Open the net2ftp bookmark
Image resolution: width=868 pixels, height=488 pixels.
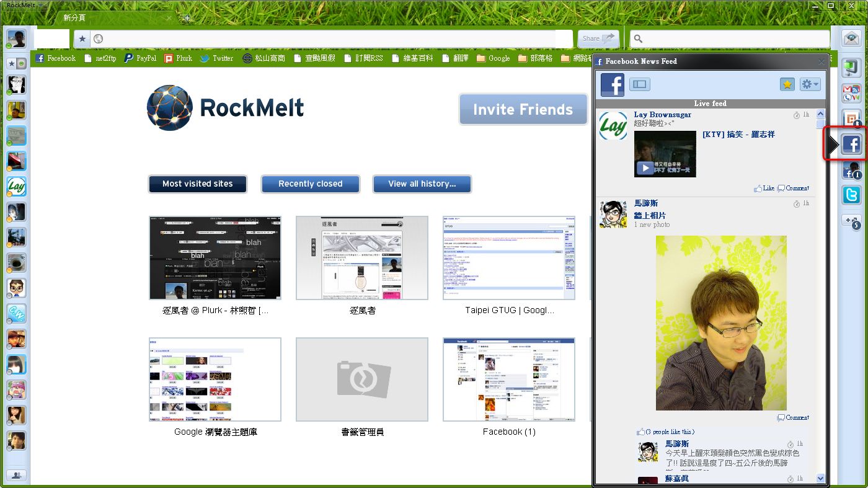click(x=100, y=58)
